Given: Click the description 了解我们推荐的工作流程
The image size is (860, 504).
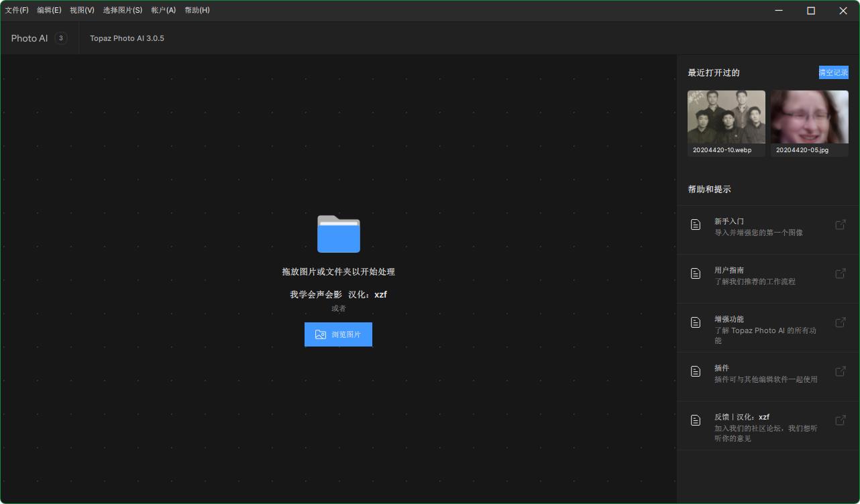Looking at the screenshot, I should pyautogui.click(x=755, y=281).
